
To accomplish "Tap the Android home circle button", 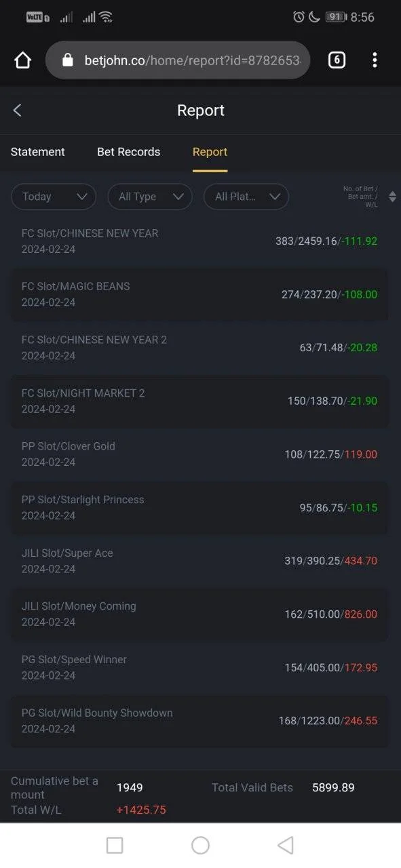I will [200, 845].
